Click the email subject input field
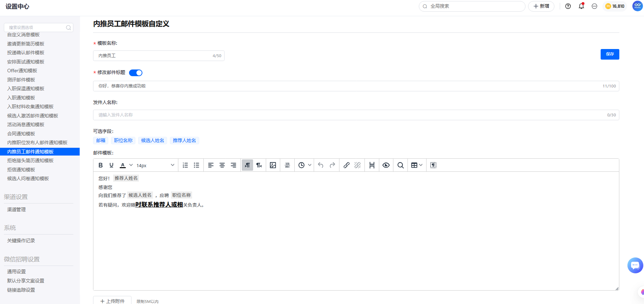The image size is (644, 304). click(356, 86)
